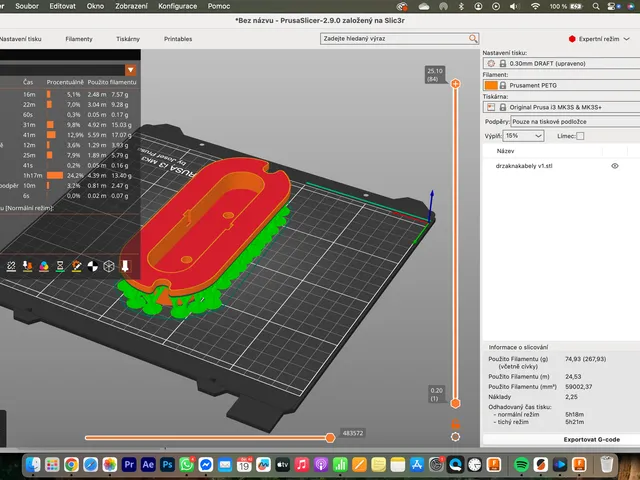This screenshot has width=640, height=480.
Task: Click lock icon next to Prusament PETG
Action: (x=503, y=85)
